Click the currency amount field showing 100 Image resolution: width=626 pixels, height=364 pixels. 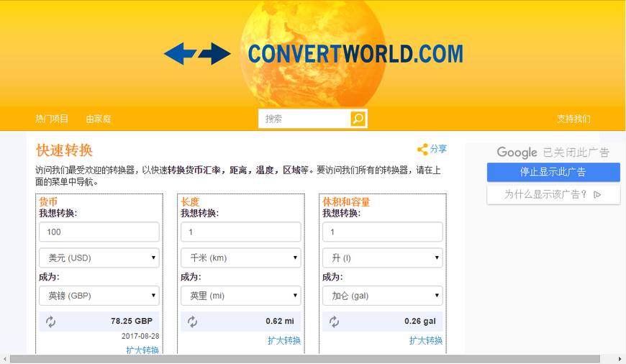[x=99, y=232]
